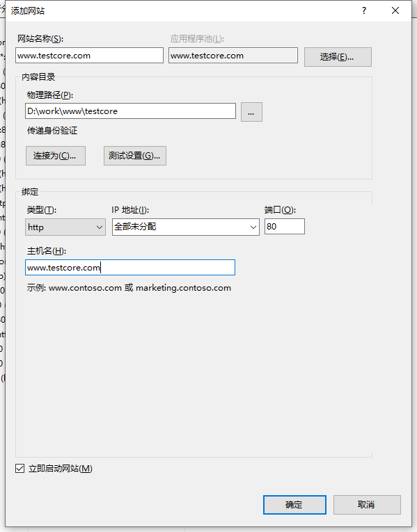Cancel the dialog with 取消 button
Image resolution: width=417 pixels, height=532 pixels.
click(x=367, y=504)
